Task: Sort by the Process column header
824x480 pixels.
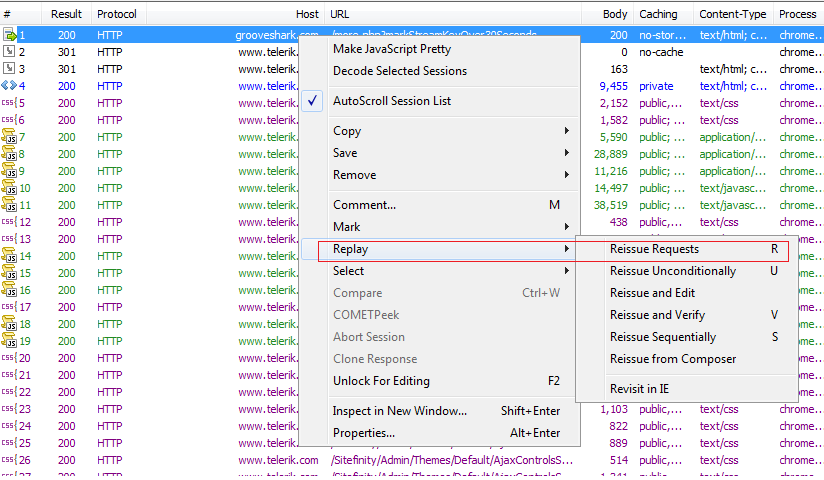Action: click(x=798, y=14)
